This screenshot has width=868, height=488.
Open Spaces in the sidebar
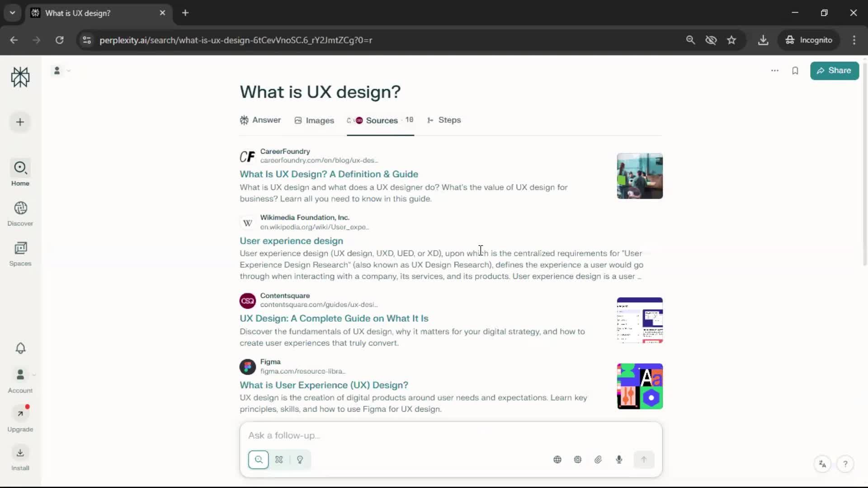(x=20, y=253)
